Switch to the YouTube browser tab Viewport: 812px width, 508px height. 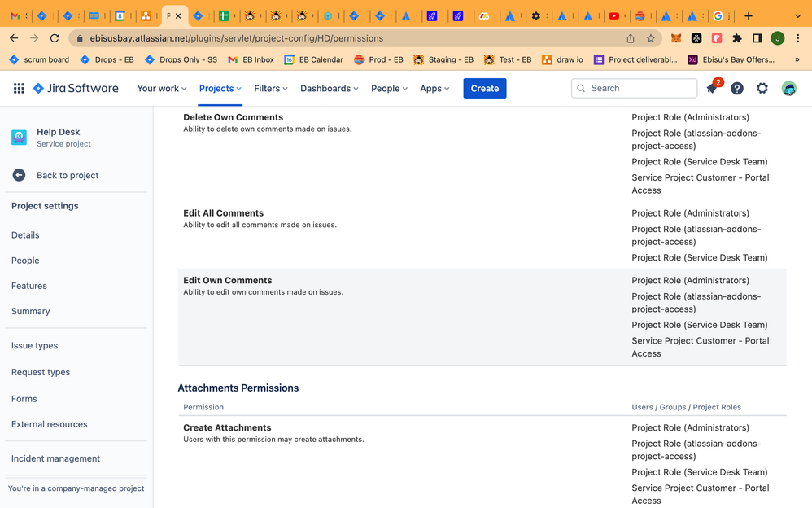coord(613,16)
